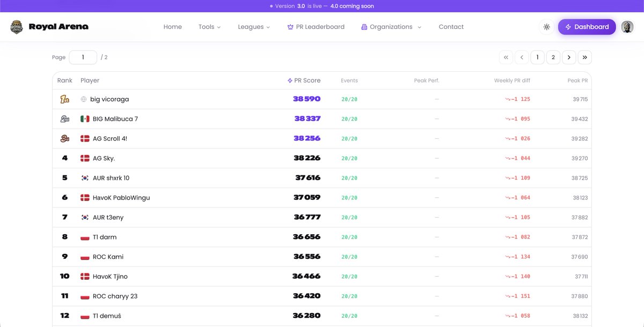
Task: Click the Denmark flag beside HavoK PabloWingu
Action: coord(85,197)
